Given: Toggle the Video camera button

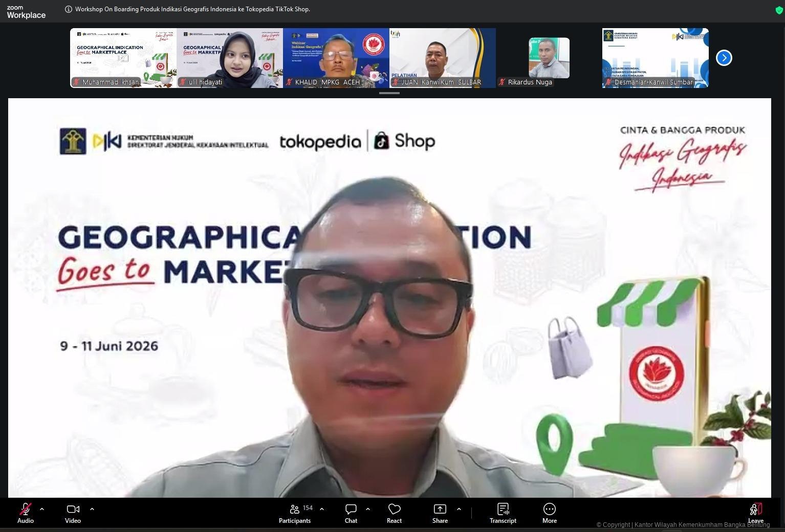Looking at the screenshot, I should [73, 513].
